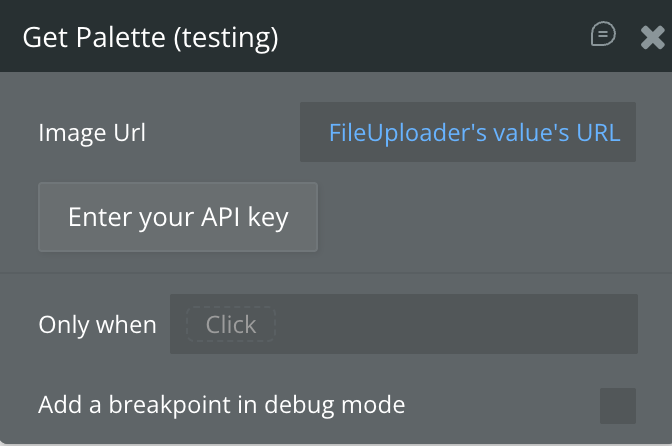
Task: Click empty left side of Image Url field
Action: tap(314, 132)
